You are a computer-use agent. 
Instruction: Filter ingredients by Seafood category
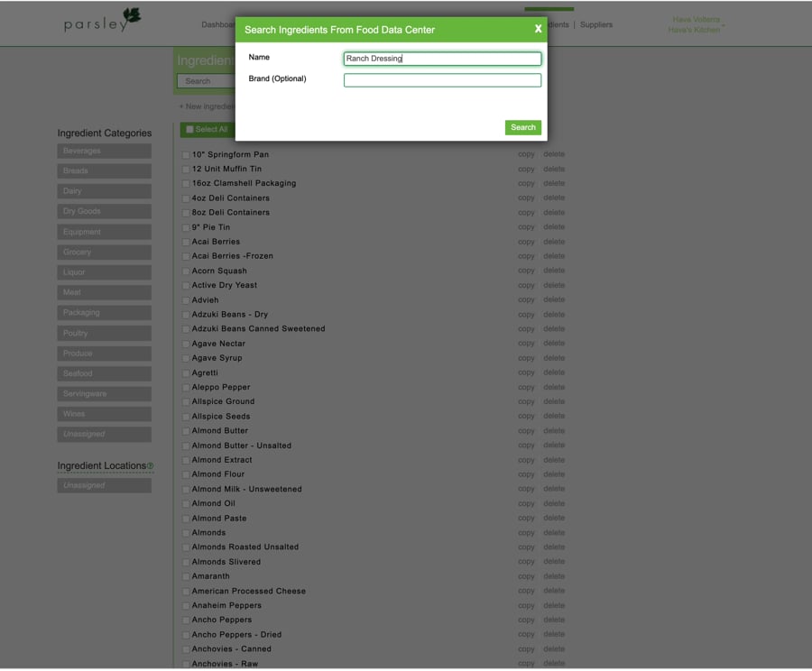coord(103,373)
